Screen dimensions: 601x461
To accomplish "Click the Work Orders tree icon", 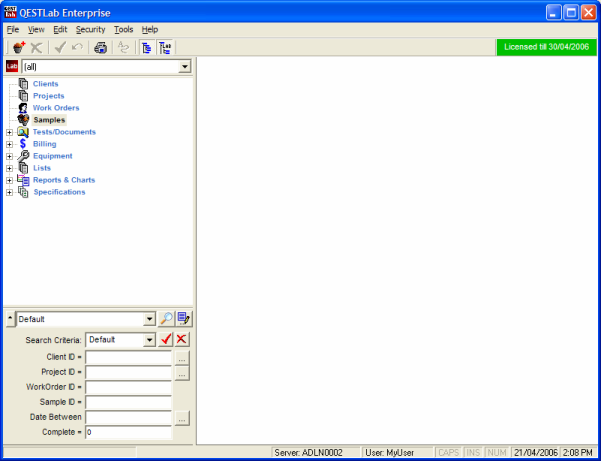I will pyautogui.click(x=23, y=108).
